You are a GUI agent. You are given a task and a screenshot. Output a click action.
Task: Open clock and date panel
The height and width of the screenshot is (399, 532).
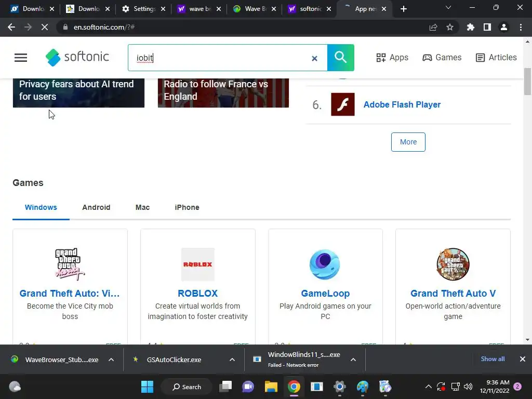(x=495, y=387)
